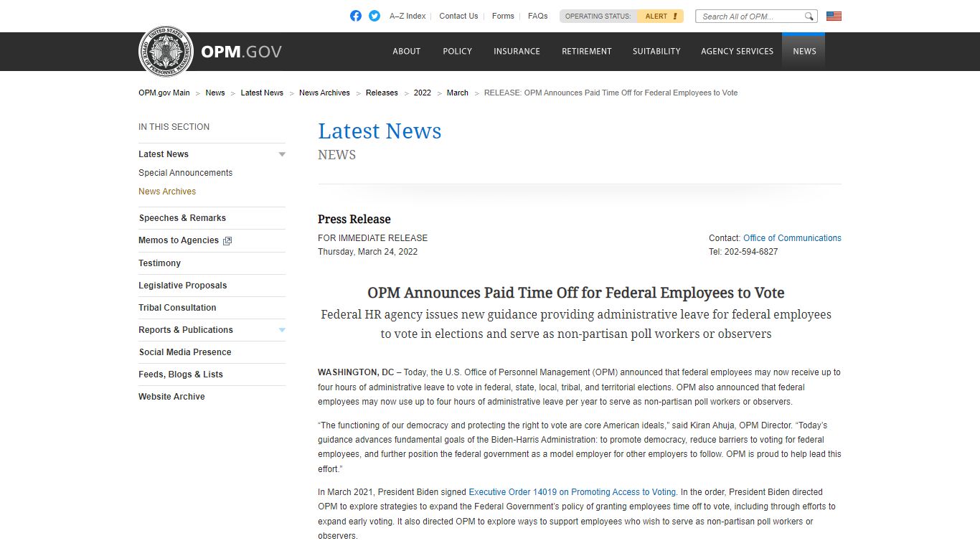Click the OPM.GOV site title

pyautogui.click(x=241, y=52)
